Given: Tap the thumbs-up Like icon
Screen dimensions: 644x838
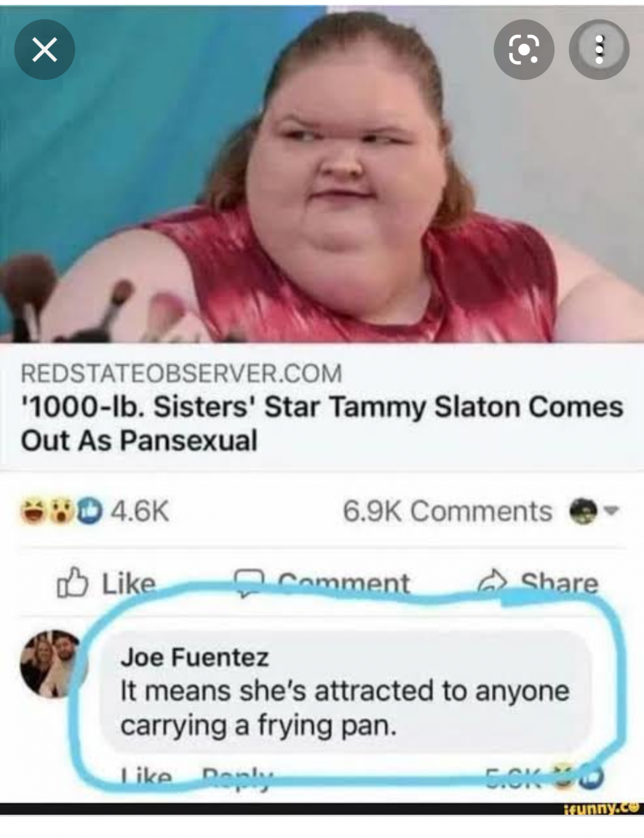Looking at the screenshot, I should (x=72, y=582).
